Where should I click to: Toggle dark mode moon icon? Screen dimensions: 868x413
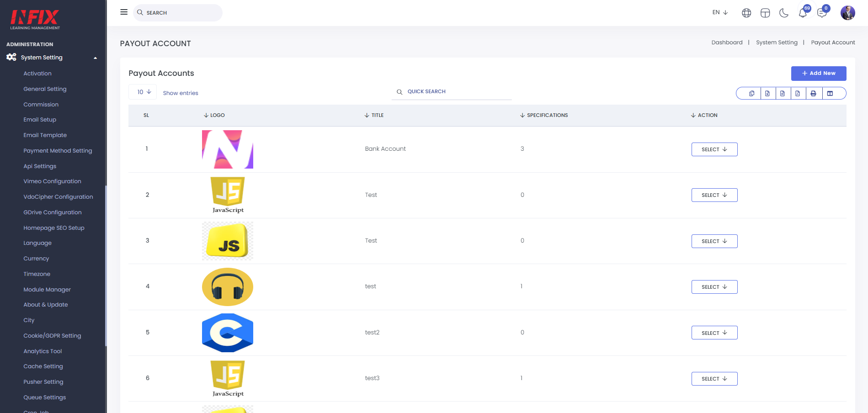click(784, 13)
